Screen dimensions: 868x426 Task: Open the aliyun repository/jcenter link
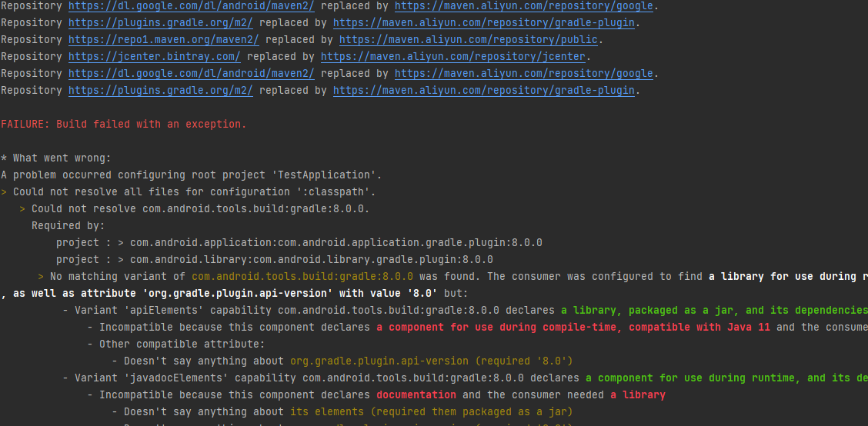coord(454,56)
